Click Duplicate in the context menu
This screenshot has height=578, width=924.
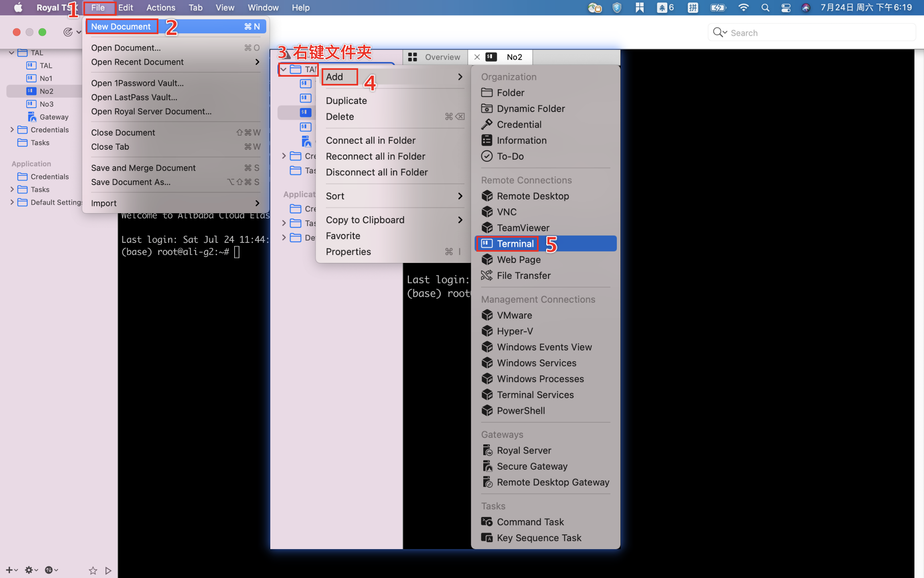pyautogui.click(x=393, y=101)
